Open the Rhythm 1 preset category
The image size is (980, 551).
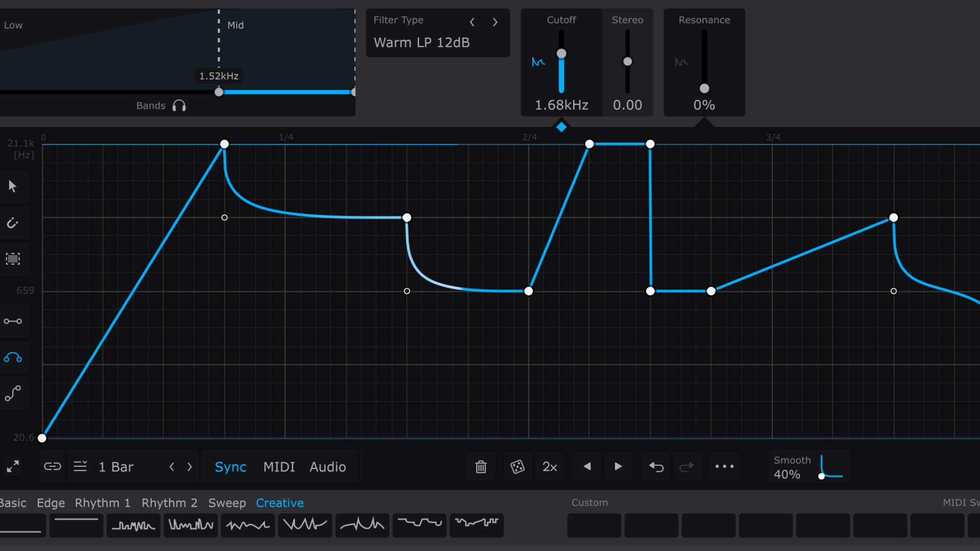pyautogui.click(x=103, y=503)
